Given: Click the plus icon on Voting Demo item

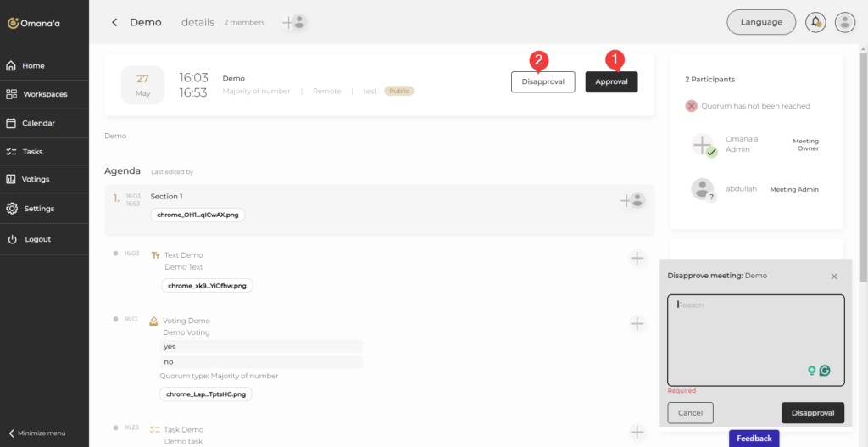Looking at the screenshot, I should [637, 323].
